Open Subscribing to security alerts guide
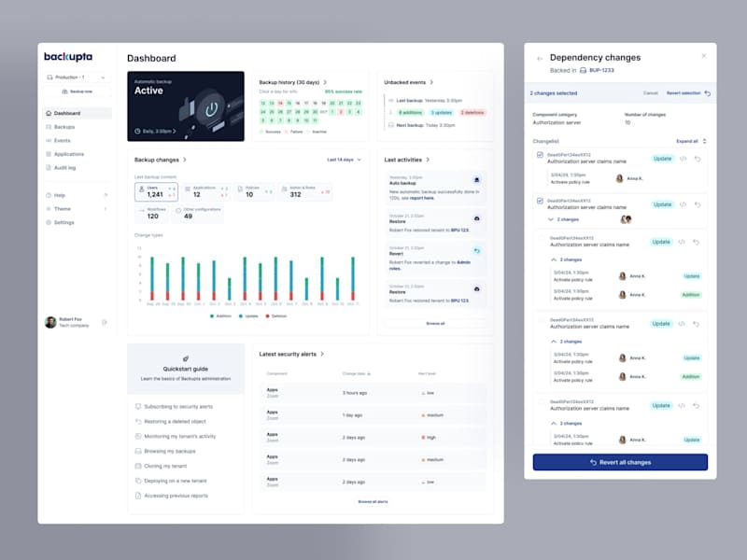Image resolution: width=747 pixels, height=560 pixels. [x=175, y=407]
